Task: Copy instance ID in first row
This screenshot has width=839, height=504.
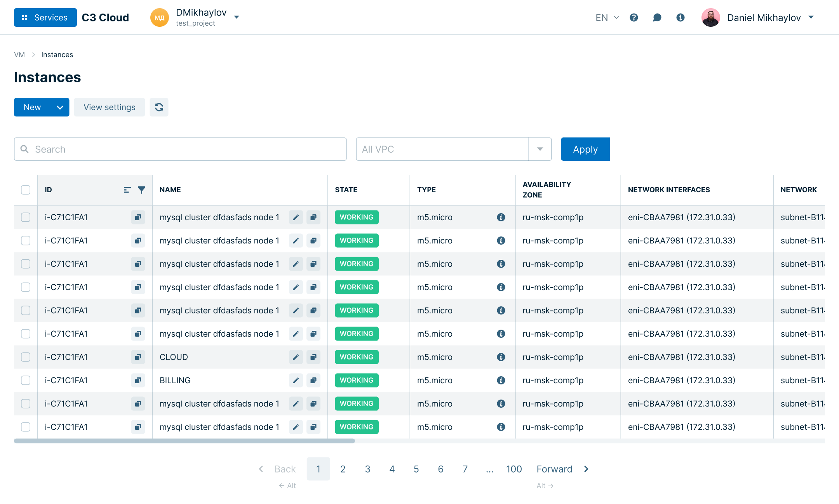Action: click(x=138, y=217)
